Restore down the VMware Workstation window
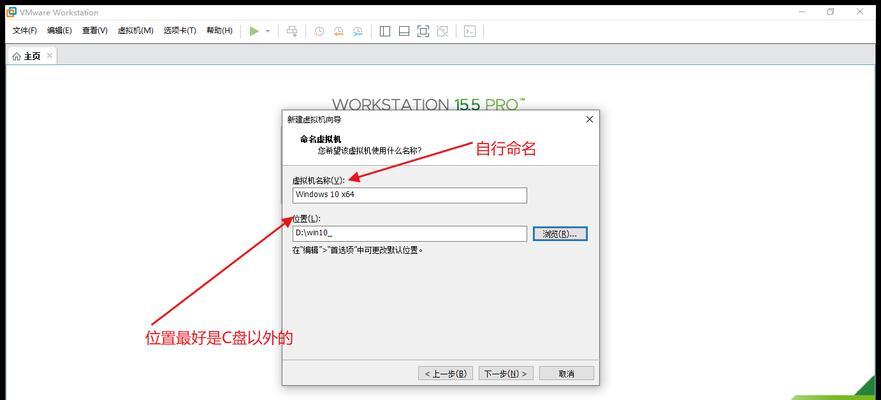The image size is (881, 400). tap(830, 12)
